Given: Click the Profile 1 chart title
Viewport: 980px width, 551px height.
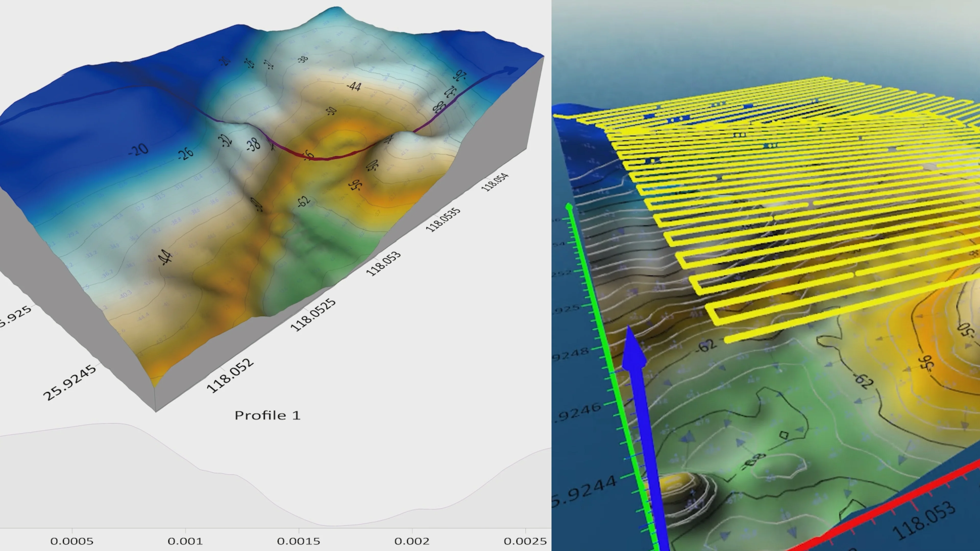Looking at the screenshot, I should (267, 415).
